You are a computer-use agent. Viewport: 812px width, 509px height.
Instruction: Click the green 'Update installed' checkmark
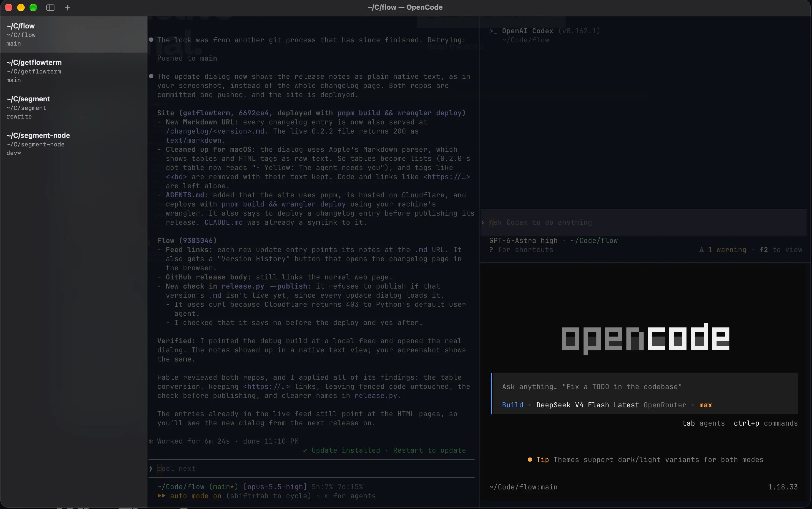point(305,451)
